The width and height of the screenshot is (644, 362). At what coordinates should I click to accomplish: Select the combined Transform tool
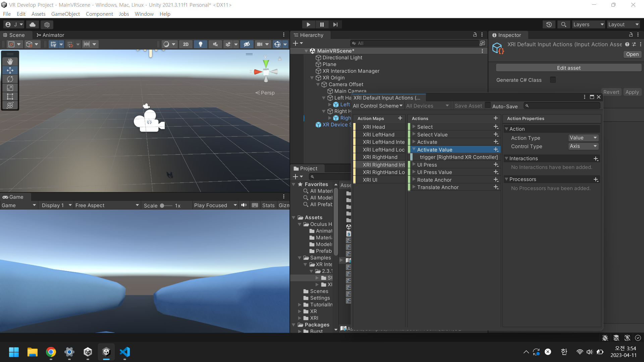pyautogui.click(x=10, y=105)
